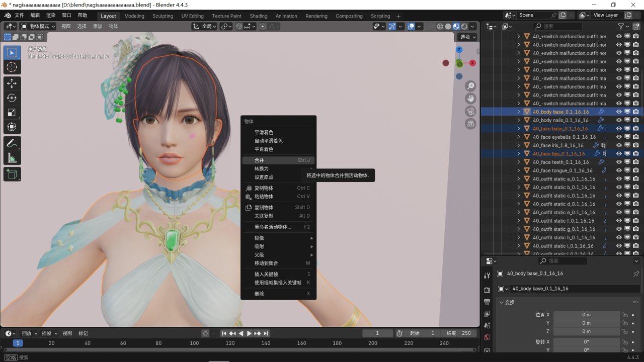Click the red X axis gizmo
The image size is (644, 362).
(472, 63)
